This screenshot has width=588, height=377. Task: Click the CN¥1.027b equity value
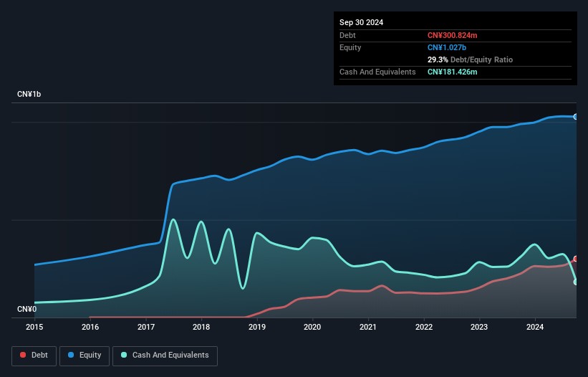[x=447, y=47]
